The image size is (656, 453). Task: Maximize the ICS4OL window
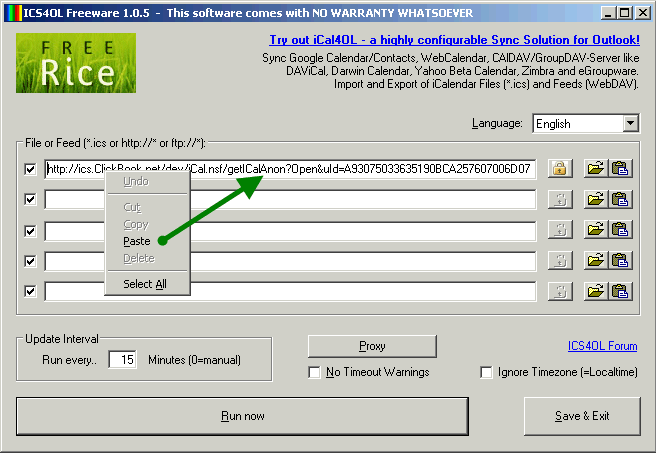click(x=625, y=13)
